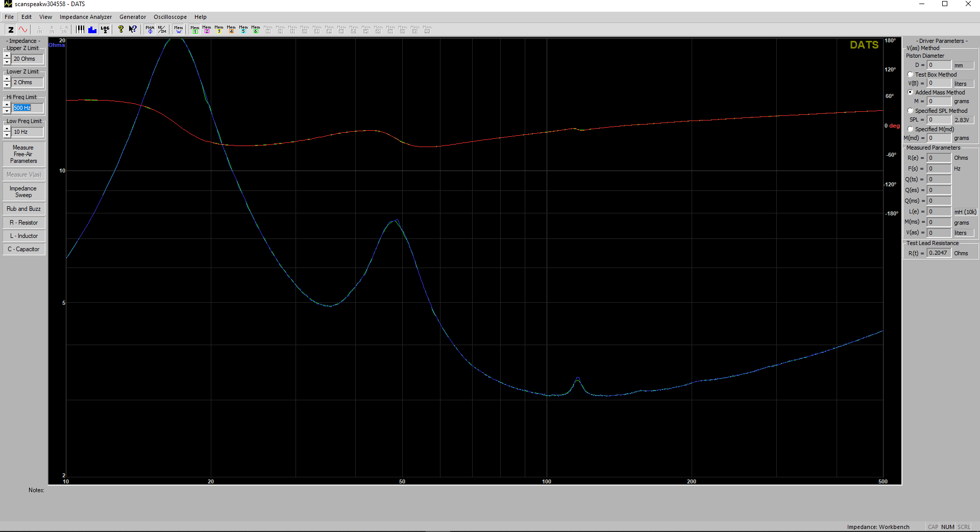980x532 pixels.
Task: Select the Z impedance analyzer mode icon
Action: pos(11,30)
